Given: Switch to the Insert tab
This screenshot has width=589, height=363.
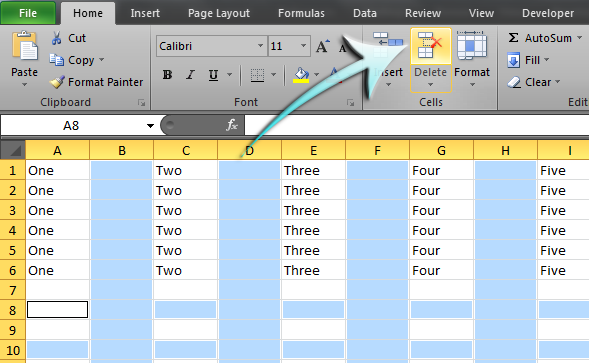Looking at the screenshot, I should (x=145, y=13).
